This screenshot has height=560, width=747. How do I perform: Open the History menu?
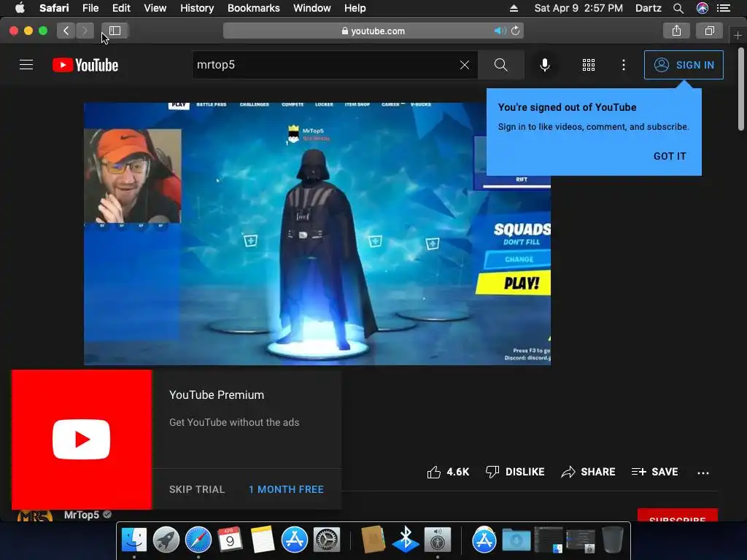[x=197, y=8]
